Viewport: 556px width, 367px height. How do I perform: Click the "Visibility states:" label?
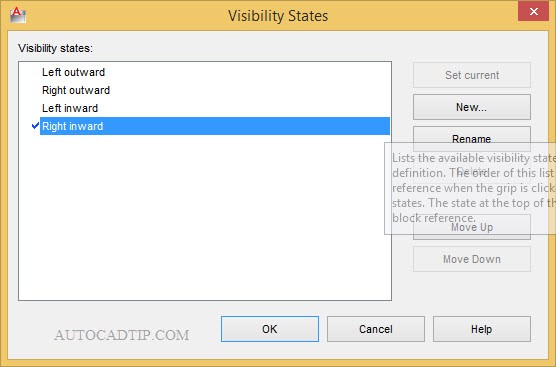(55, 48)
